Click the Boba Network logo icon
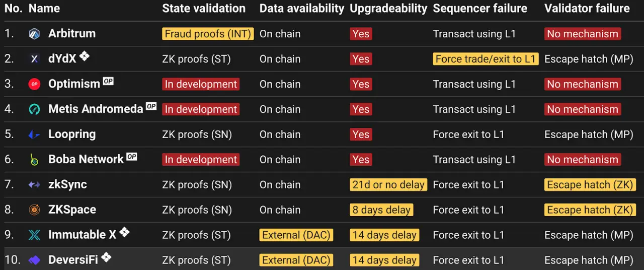Screen dimensions: 644x270 pyautogui.click(x=34, y=160)
